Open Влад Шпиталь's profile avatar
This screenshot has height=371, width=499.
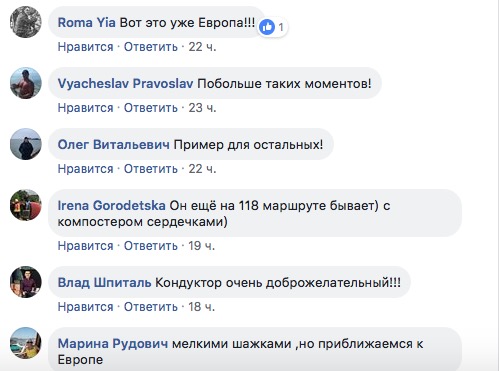click(x=26, y=282)
